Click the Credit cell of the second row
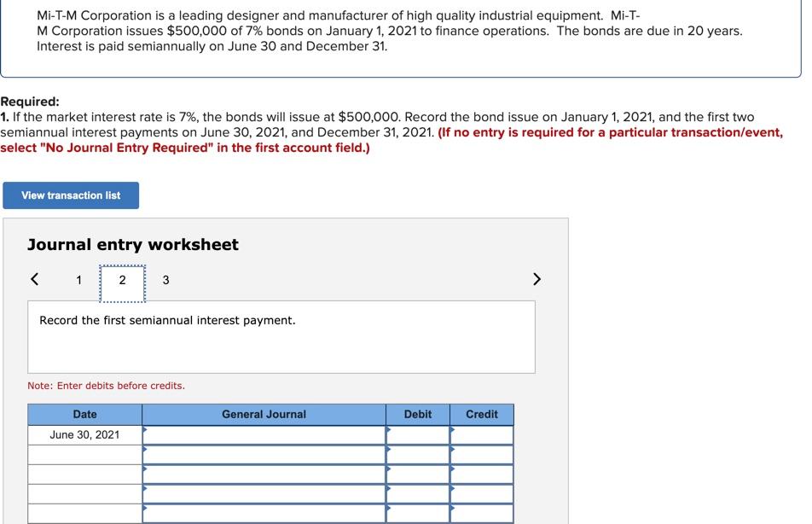Viewport: 812px width, 524px height. 482,454
